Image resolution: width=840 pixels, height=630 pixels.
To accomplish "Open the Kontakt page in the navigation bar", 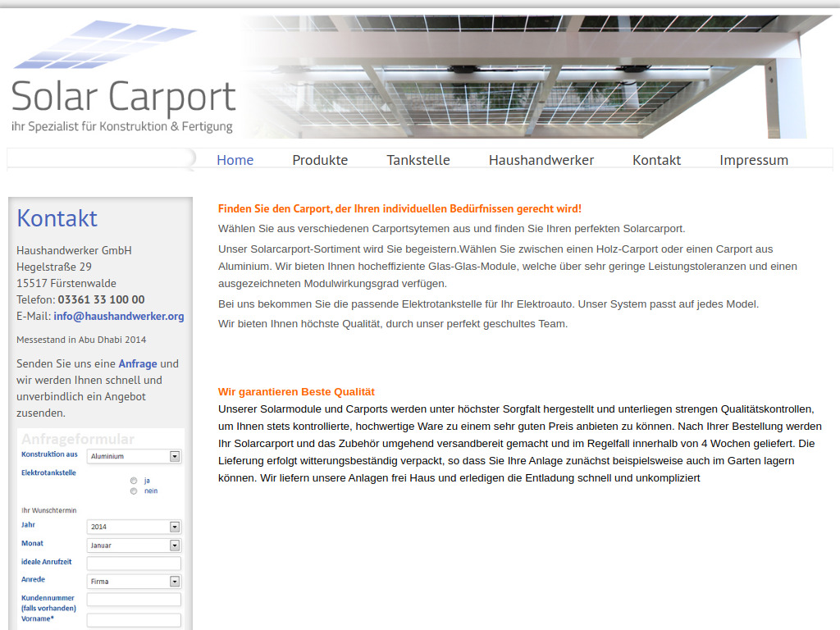I will click(x=656, y=160).
